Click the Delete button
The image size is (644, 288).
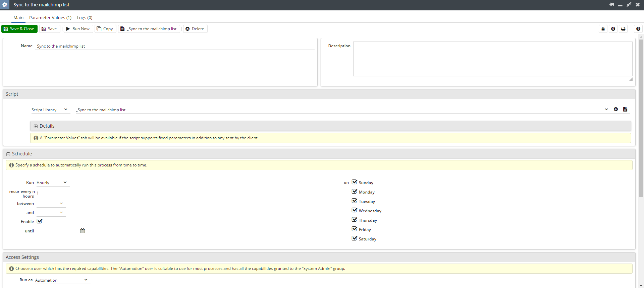pos(195,29)
